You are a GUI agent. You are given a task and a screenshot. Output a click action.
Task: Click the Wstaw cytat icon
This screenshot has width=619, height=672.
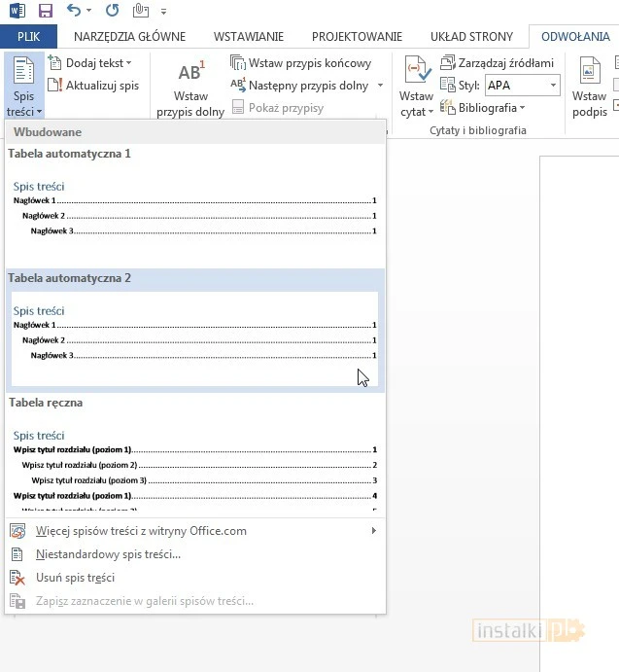[x=416, y=73]
